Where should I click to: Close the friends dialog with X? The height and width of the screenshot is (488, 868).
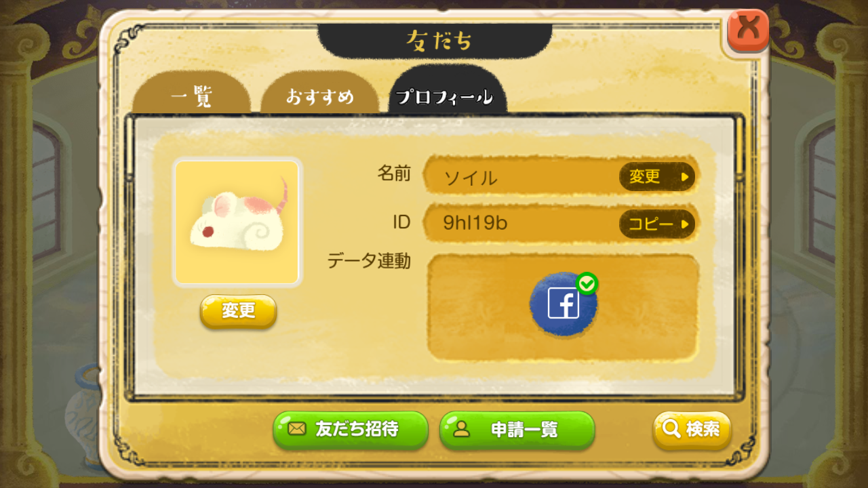point(748,31)
